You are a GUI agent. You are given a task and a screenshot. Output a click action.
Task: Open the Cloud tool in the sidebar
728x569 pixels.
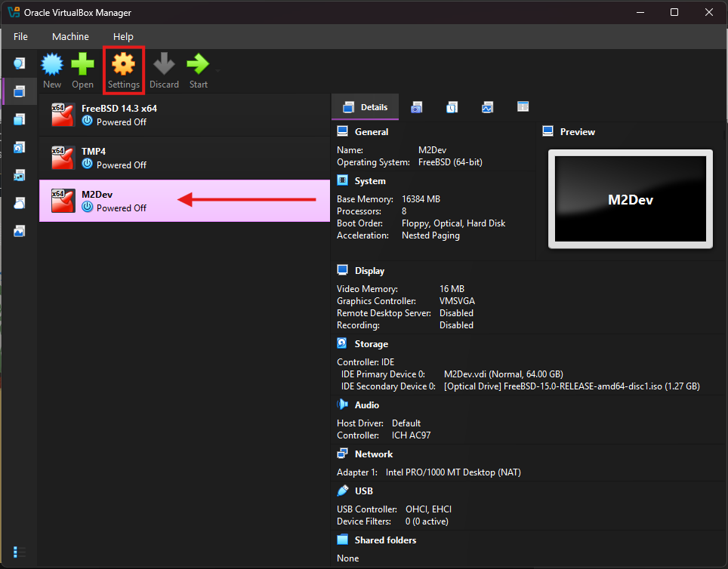tap(19, 203)
